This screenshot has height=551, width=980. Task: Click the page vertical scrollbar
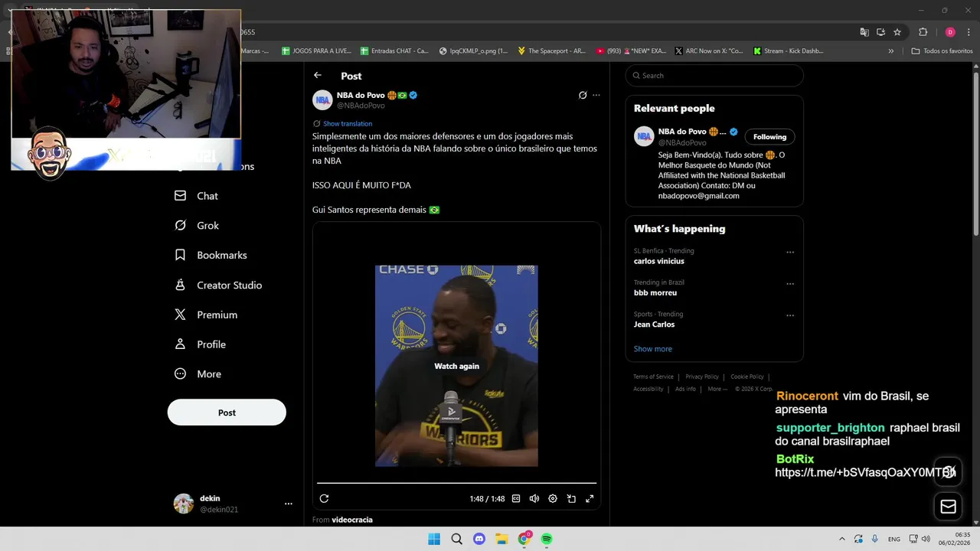pyautogui.click(x=976, y=153)
